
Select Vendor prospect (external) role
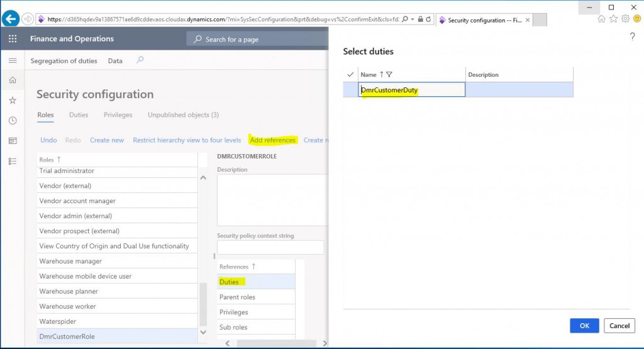pos(117,231)
